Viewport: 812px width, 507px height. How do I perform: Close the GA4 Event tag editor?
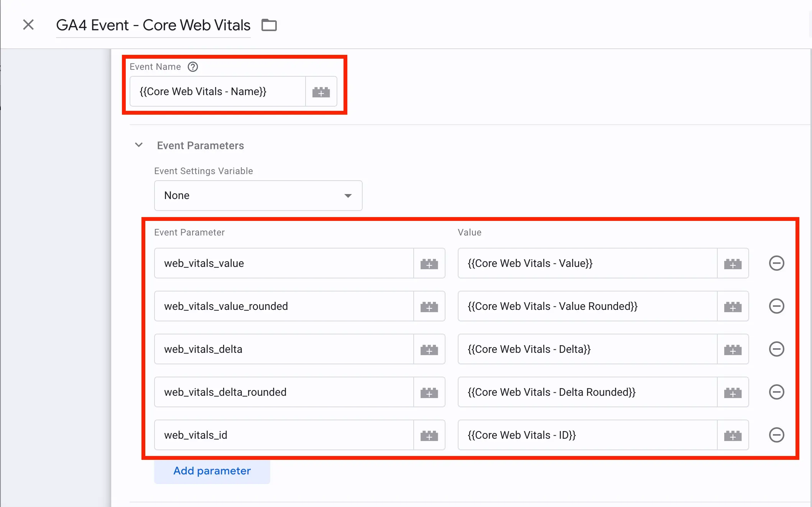click(x=28, y=25)
